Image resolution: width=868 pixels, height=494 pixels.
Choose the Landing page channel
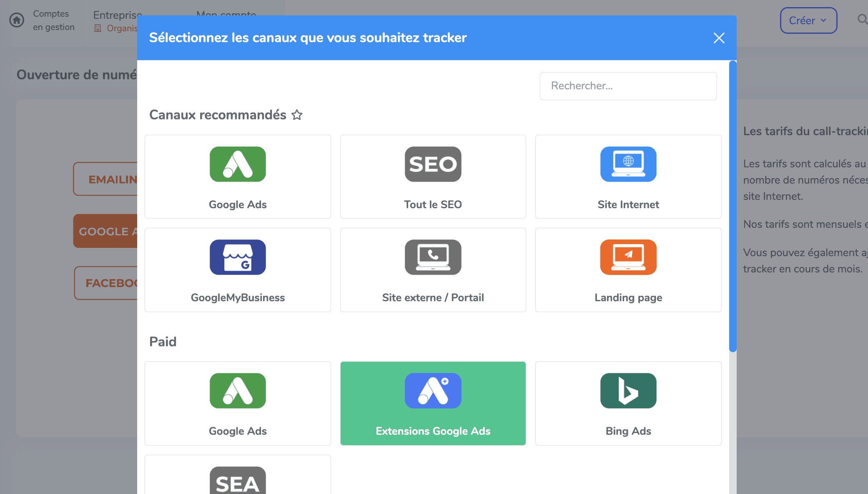[x=628, y=270]
